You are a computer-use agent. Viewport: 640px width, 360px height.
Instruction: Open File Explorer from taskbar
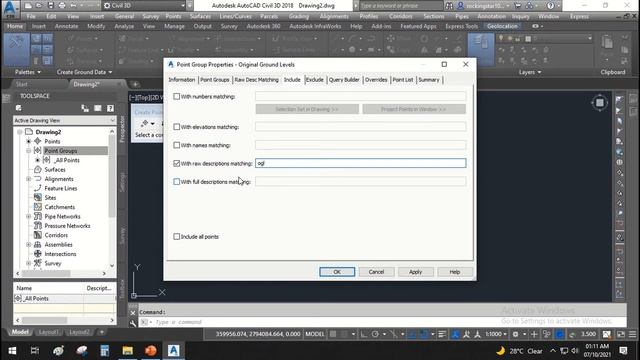coord(127,351)
